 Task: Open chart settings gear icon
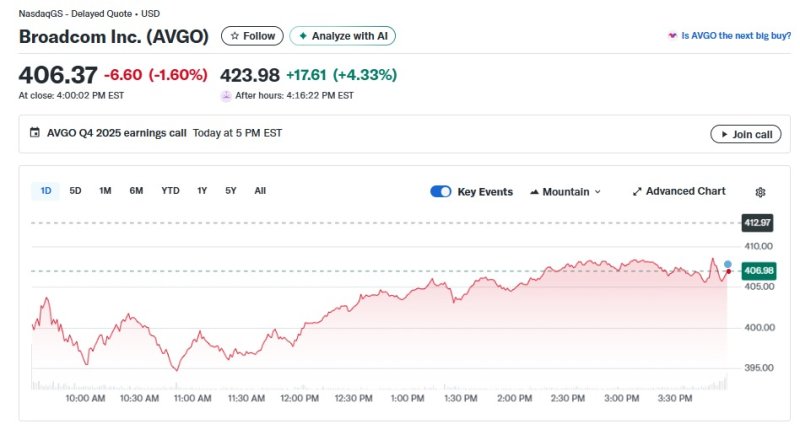pos(760,192)
